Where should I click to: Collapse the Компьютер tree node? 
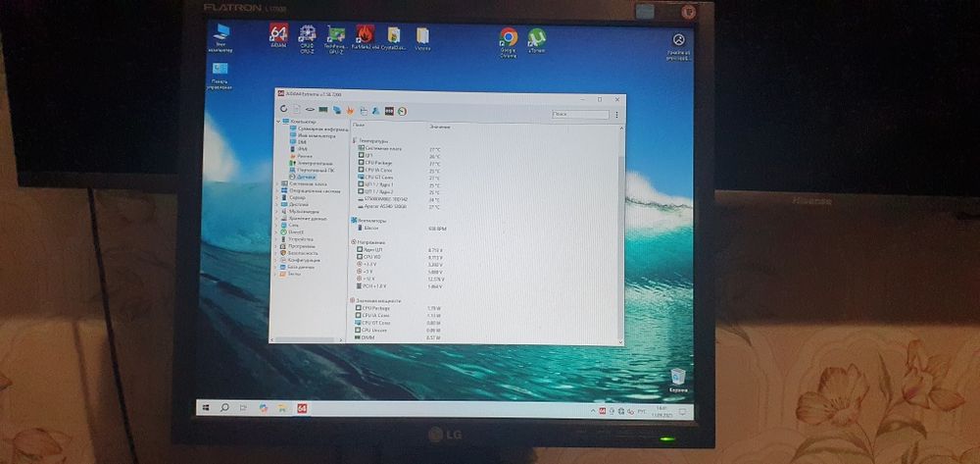(x=278, y=122)
